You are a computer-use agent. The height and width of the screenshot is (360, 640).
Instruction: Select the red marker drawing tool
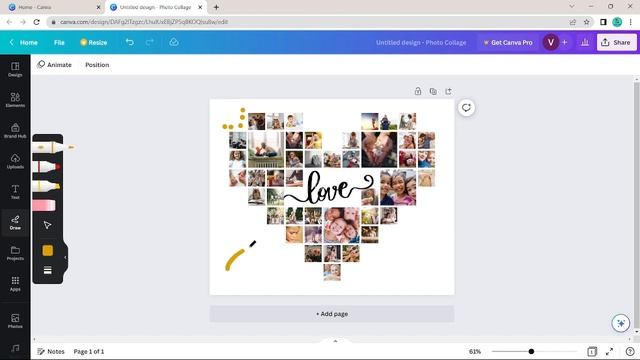click(47, 167)
